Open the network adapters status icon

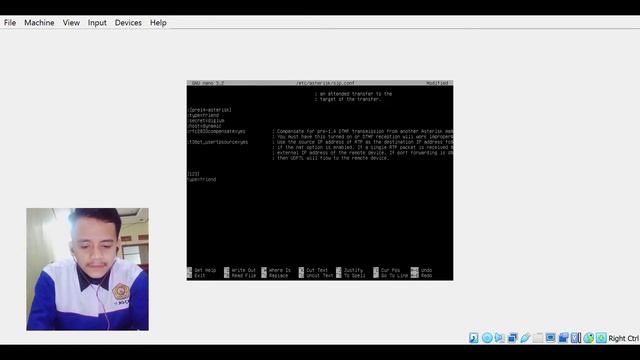pyautogui.click(x=512, y=338)
